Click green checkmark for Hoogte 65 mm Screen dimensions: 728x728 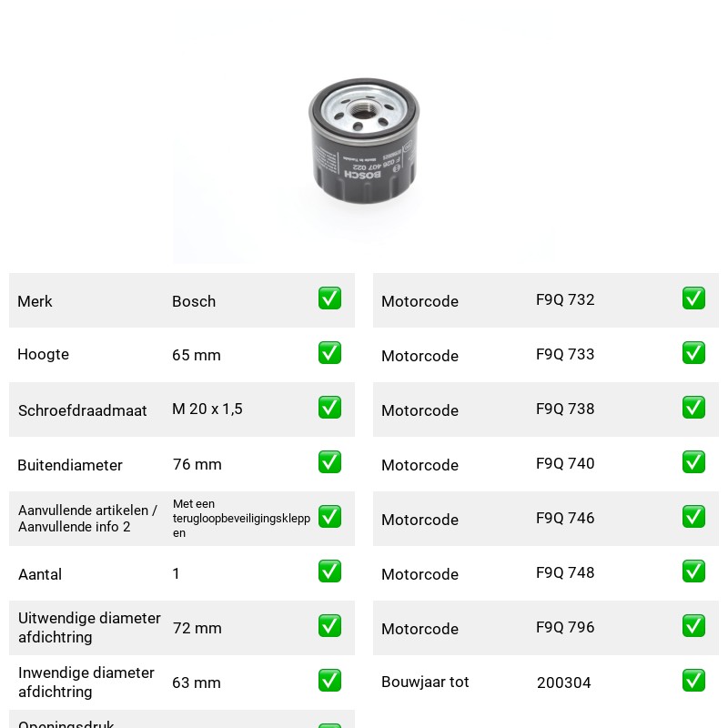(x=329, y=353)
